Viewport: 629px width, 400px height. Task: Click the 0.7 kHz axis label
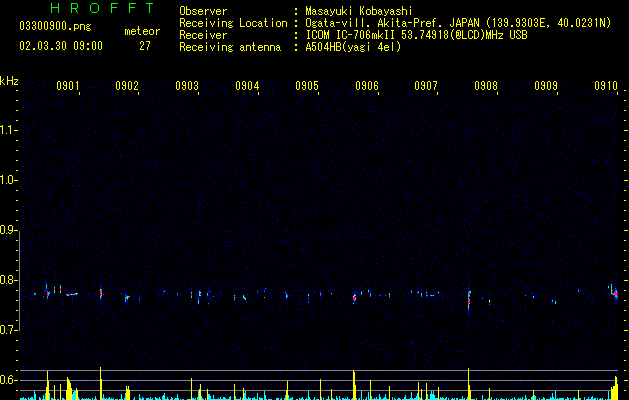pyautogui.click(x=9, y=330)
